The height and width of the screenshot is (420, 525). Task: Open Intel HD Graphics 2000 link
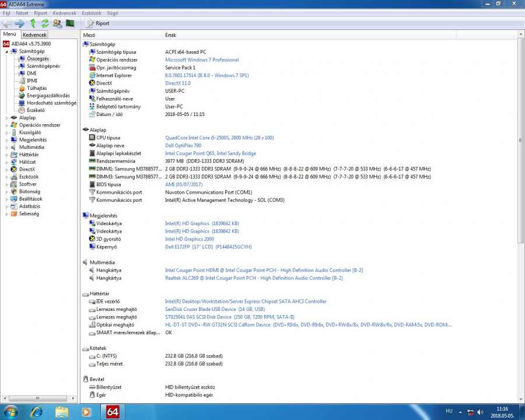[190, 239]
